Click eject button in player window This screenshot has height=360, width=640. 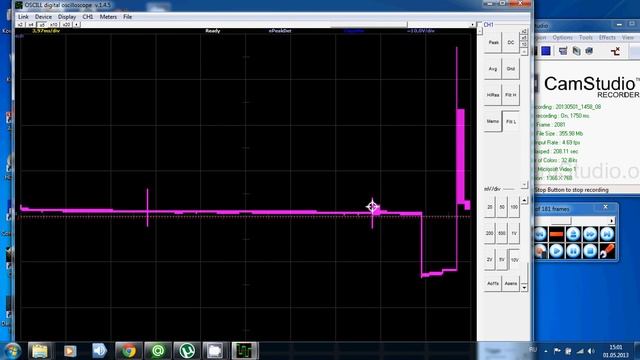click(573, 234)
